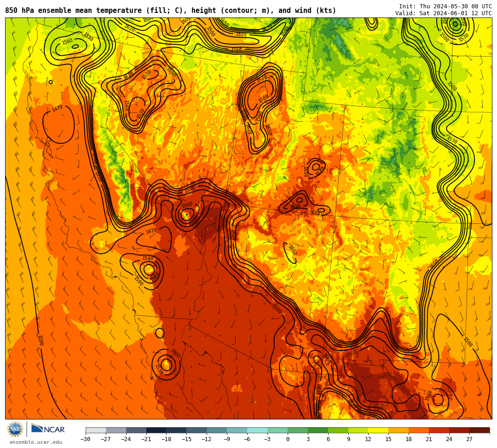Screen dimensions: 497x448
Task: Open the ensemble.ucar.edu link text
Action: [36, 442]
